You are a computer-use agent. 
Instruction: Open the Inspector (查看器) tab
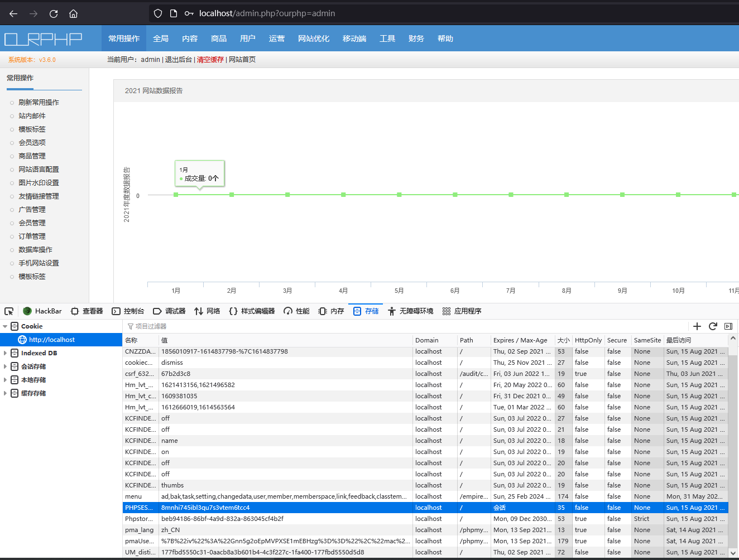tap(87, 311)
